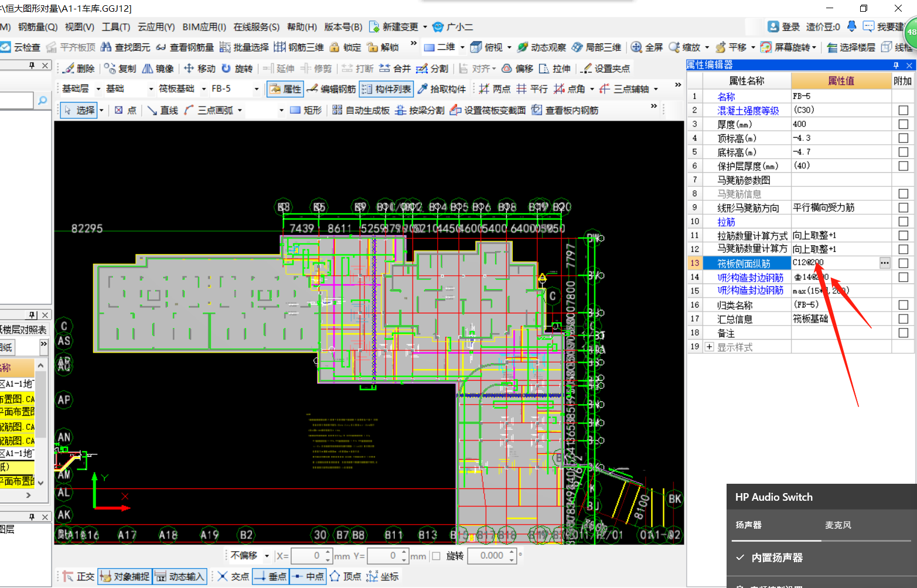917x588 pixels.
Task: Toggle the 属性 properties panel button
Action: pyautogui.click(x=285, y=89)
